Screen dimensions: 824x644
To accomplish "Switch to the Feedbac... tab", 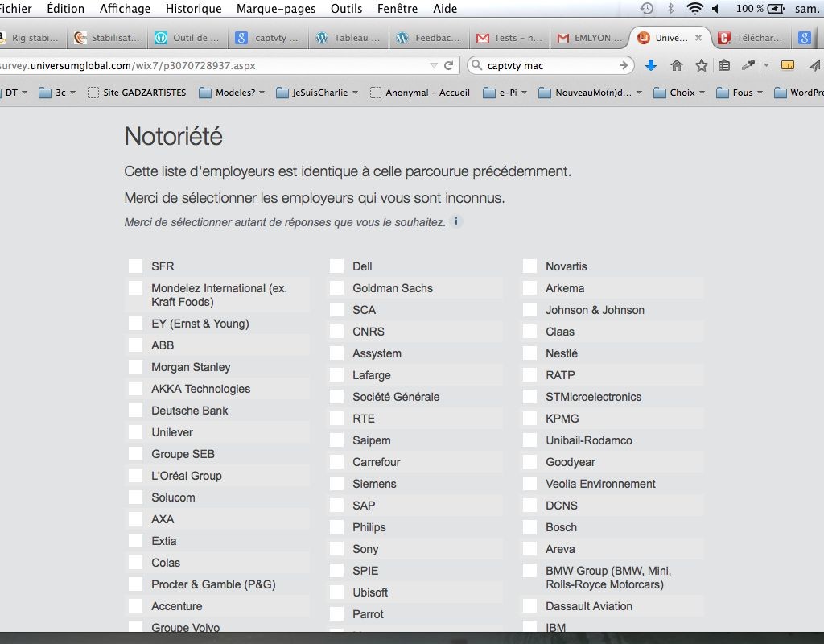I will pyautogui.click(x=429, y=38).
